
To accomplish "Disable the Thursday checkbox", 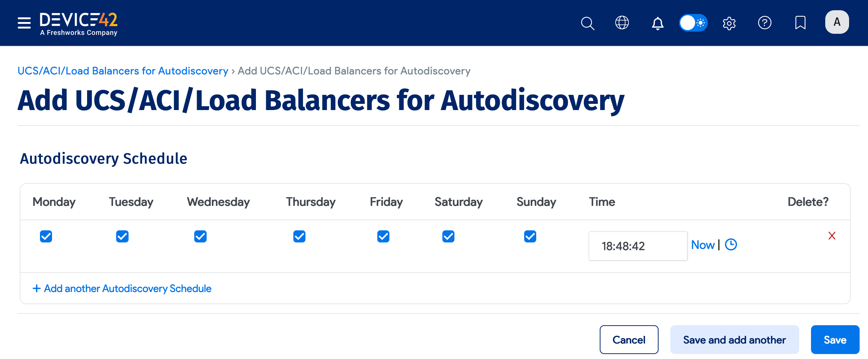I will point(299,236).
